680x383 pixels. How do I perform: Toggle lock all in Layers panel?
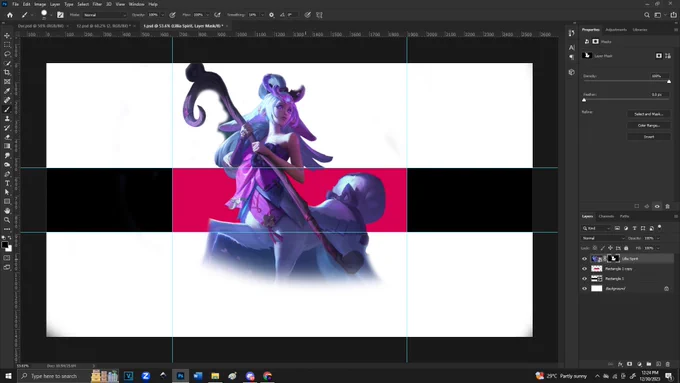pyautogui.click(x=626, y=248)
